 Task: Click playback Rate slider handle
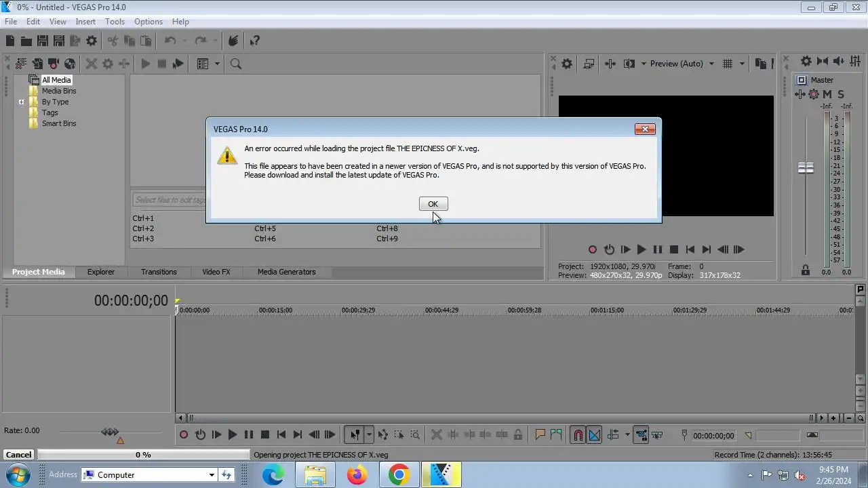coord(110,432)
